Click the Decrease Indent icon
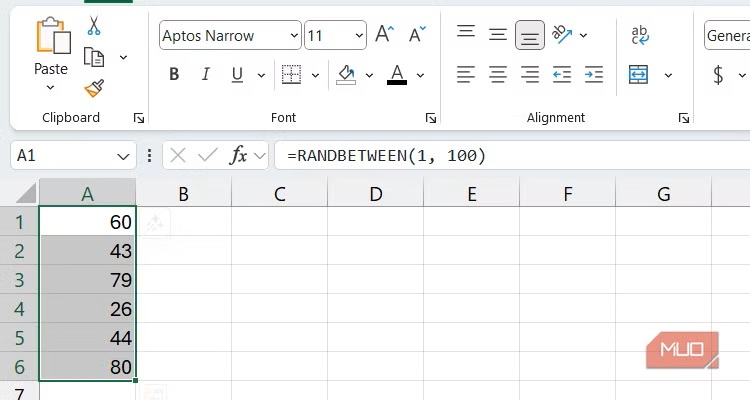Image resolution: width=750 pixels, height=400 pixels. click(x=562, y=74)
